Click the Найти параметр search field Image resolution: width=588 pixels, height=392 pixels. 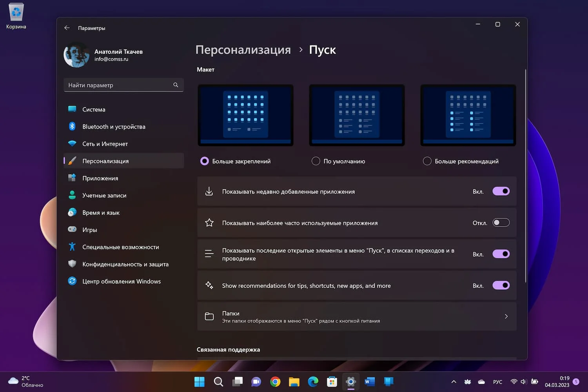(124, 85)
